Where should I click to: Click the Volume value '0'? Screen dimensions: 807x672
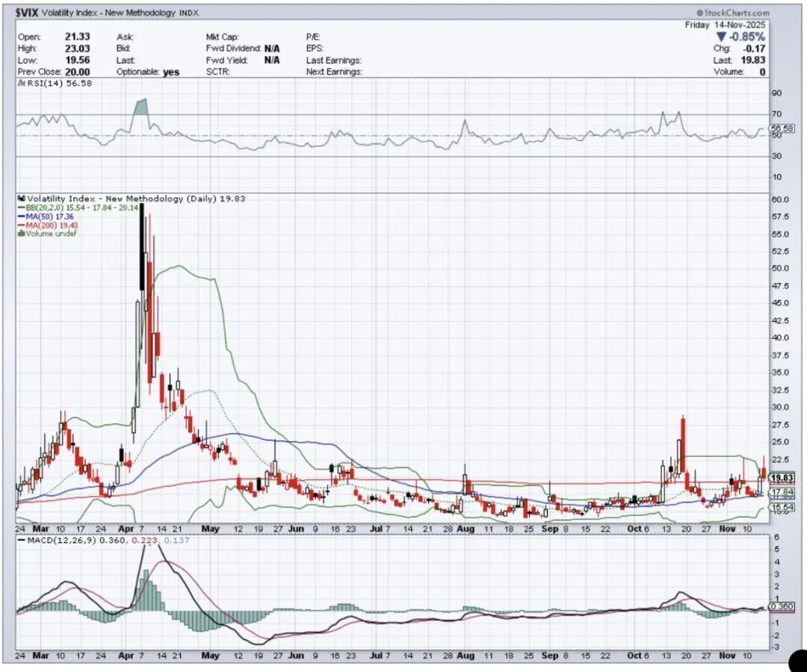pos(762,72)
